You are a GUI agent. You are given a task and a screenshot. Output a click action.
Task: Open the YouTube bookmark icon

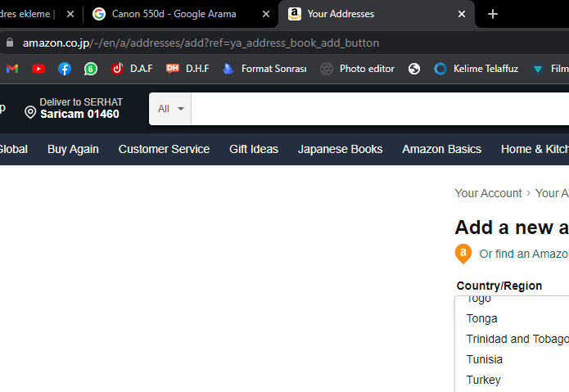[38, 69]
